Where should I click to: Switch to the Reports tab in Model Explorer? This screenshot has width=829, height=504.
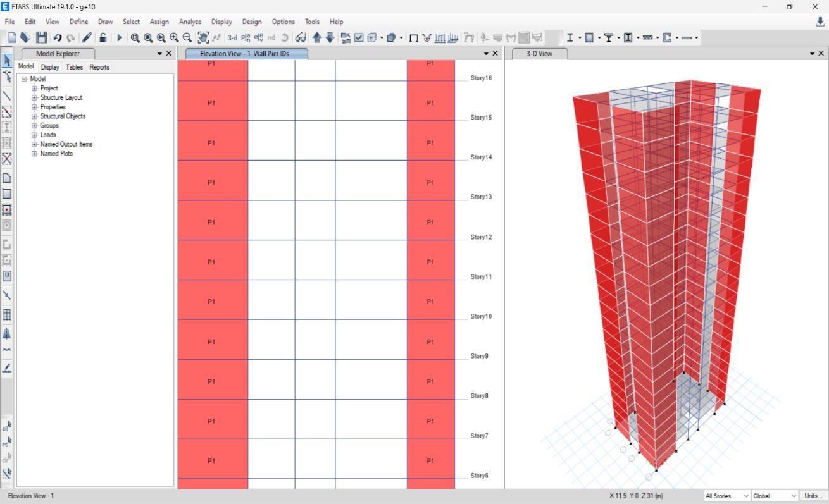99,67
